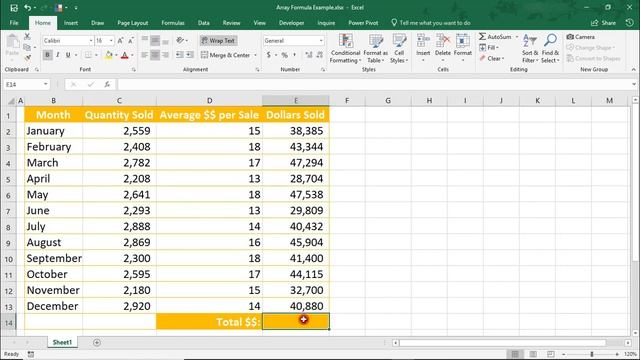Open Cell Styles gallery

point(399,49)
